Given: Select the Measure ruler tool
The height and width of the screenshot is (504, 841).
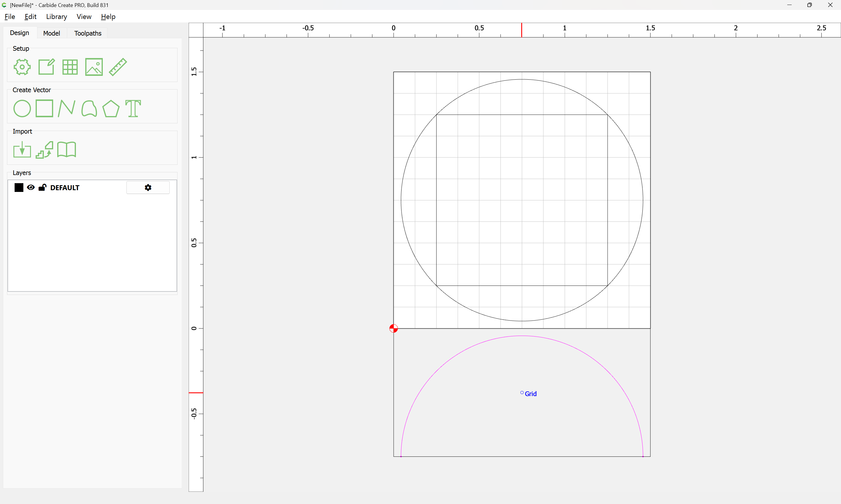Looking at the screenshot, I should point(118,67).
